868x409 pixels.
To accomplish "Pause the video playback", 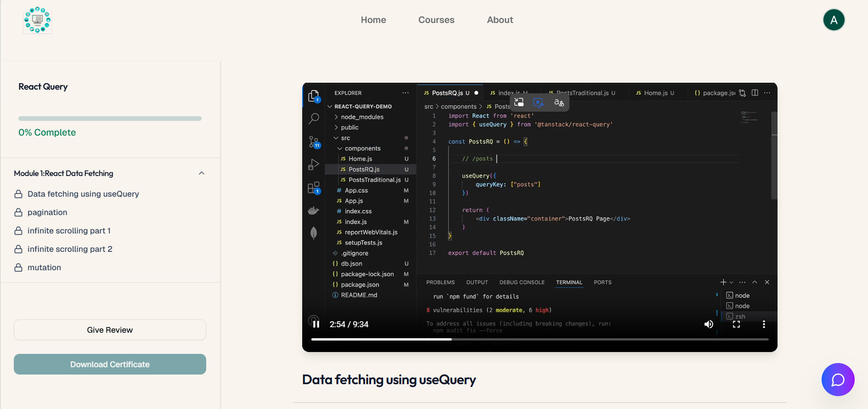I will pos(316,324).
